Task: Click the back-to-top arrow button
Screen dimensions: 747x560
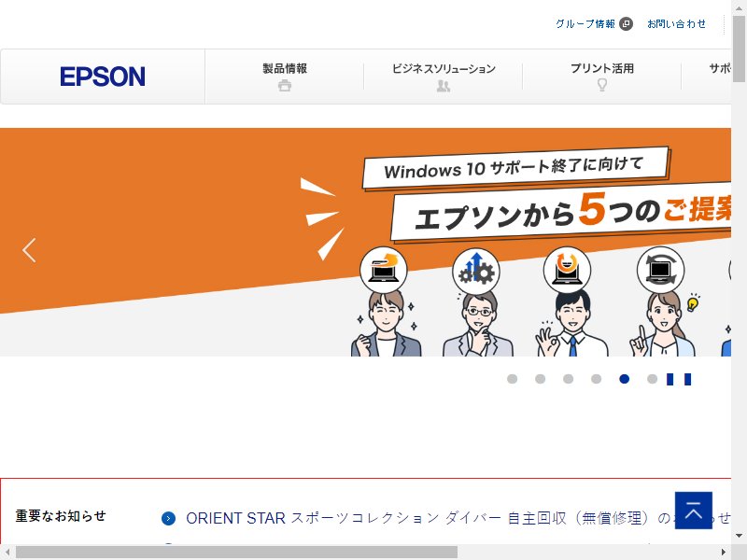Action: point(694,511)
